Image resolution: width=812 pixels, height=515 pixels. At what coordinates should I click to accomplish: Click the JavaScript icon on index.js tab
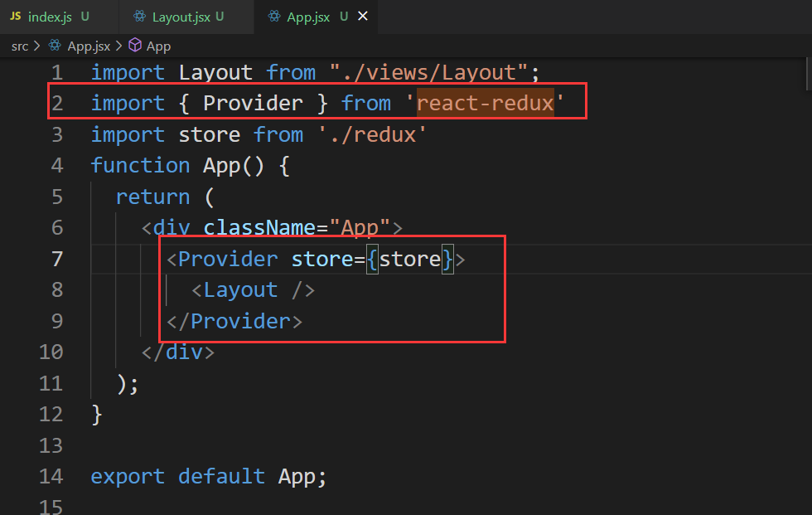pyautogui.click(x=15, y=15)
